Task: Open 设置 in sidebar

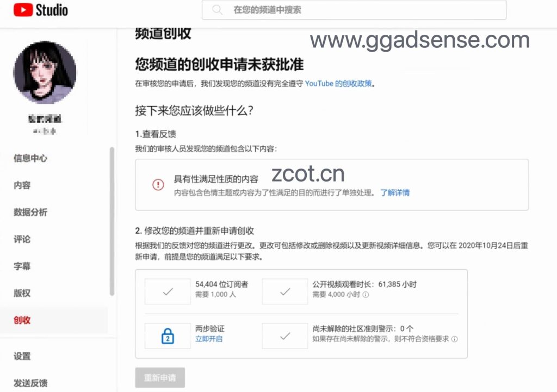Action: point(22,356)
